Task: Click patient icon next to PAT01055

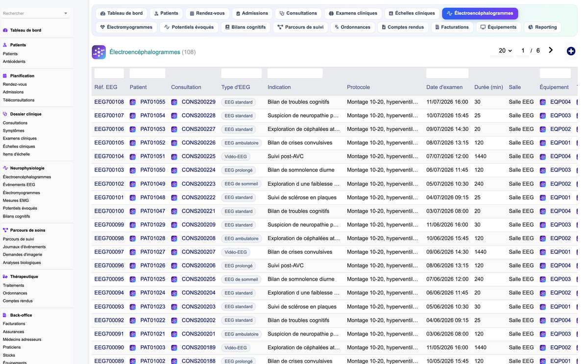Action: pos(133,102)
